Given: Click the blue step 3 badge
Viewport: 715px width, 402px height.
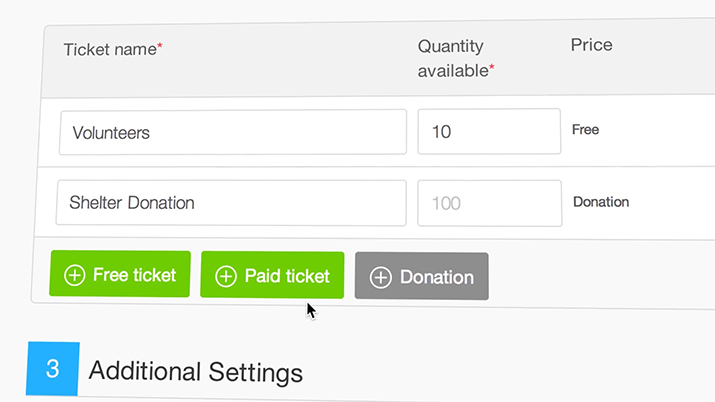Looking at the screenshot, I should [x=52, y=368].
